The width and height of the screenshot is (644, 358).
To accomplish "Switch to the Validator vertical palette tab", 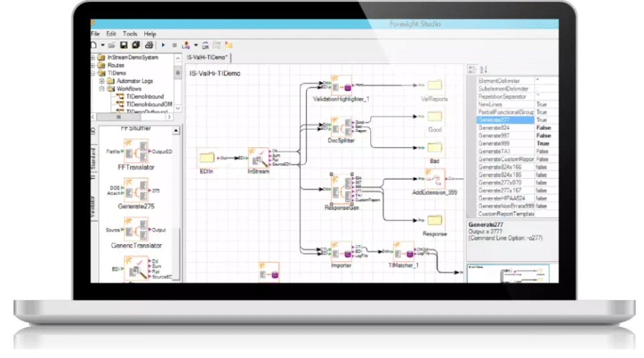I will click(x=93, y=206).
